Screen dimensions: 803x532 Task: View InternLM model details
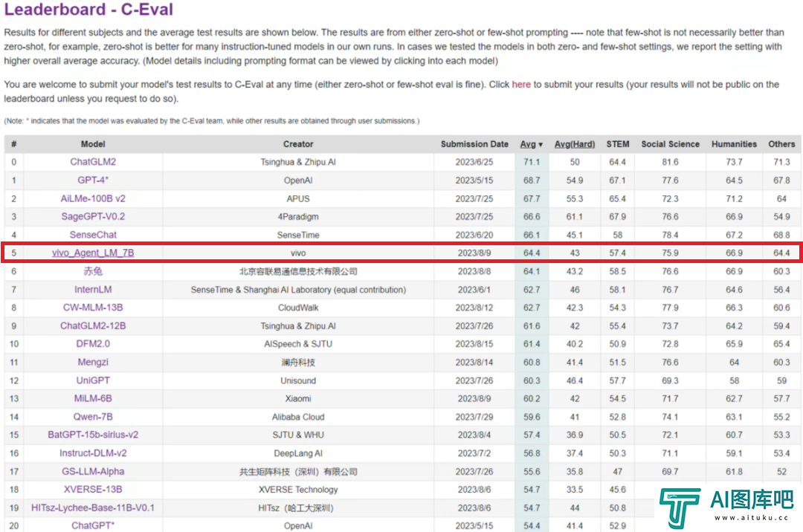(93, 290)
